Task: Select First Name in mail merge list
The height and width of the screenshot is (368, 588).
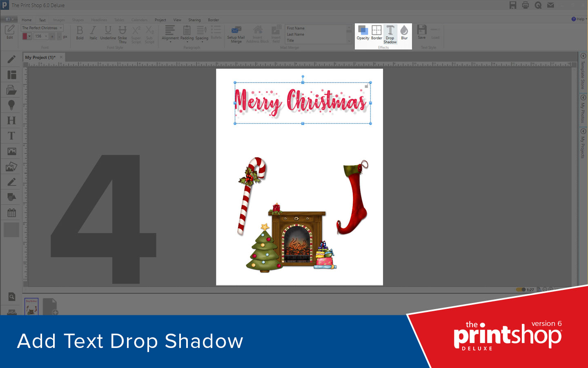Action: (x=296, y=28)
